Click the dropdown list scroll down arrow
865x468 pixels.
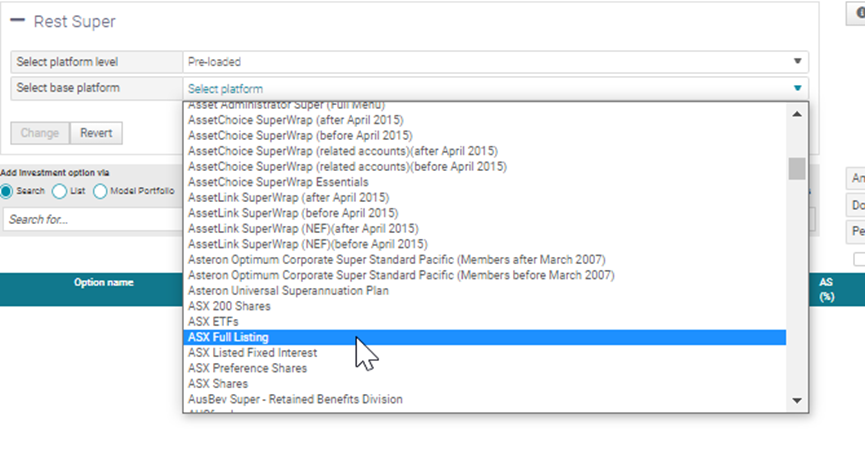[797, 401]
